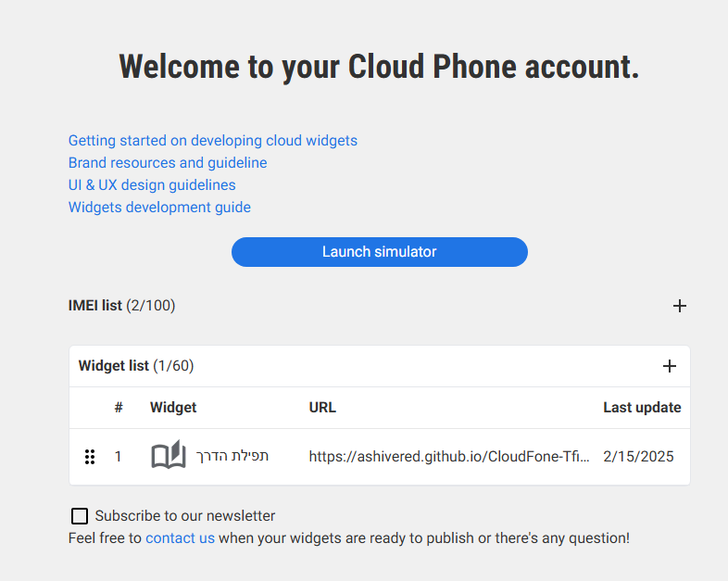The image size is (728, 581).
Task: Follow the 'contact us' link
Action: coord(180,537)
